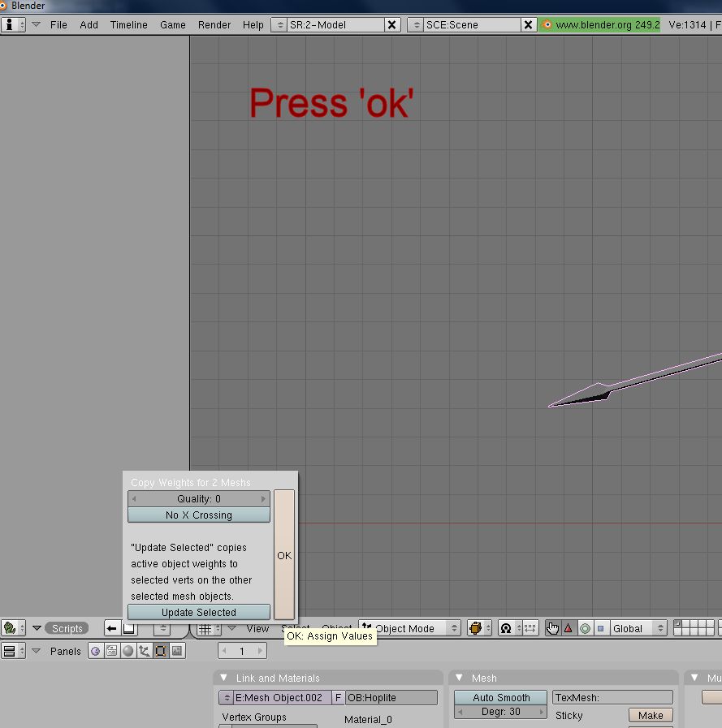722x728 pixels.
Task: Toggle the No X Crossing option
Action: click(199, 515)
